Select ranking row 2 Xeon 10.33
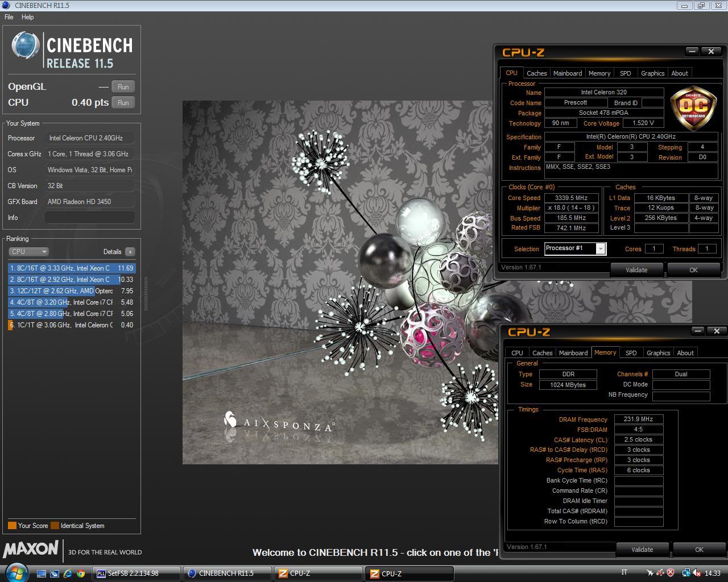The image size is (728, 582). point(72,280)
